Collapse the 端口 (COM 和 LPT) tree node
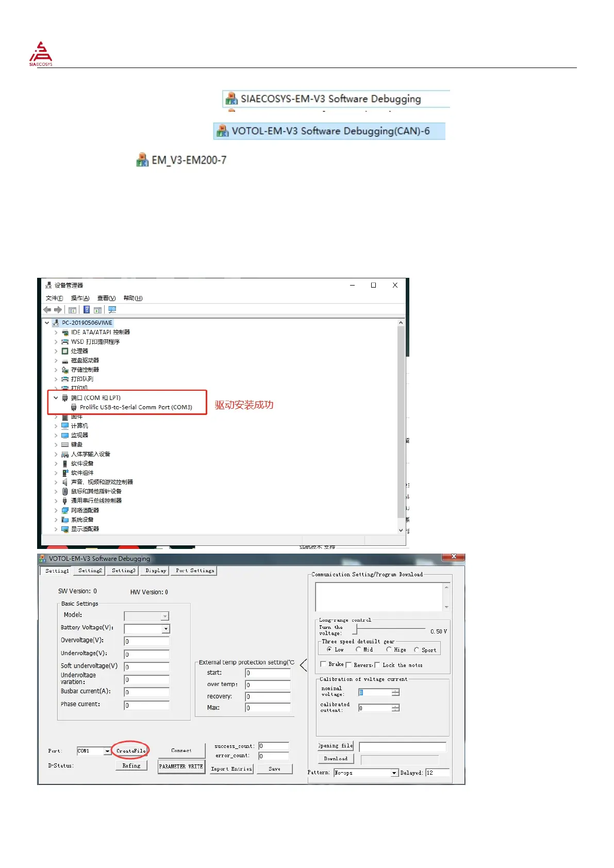This screenshot has height=868, width=614. click(x=56, y=398)
